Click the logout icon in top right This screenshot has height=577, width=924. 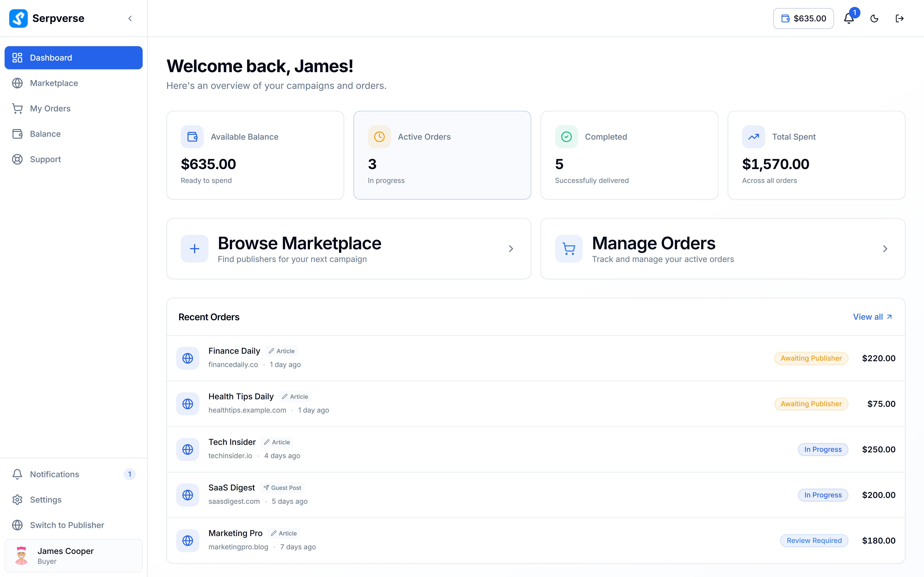pos(900,18)
